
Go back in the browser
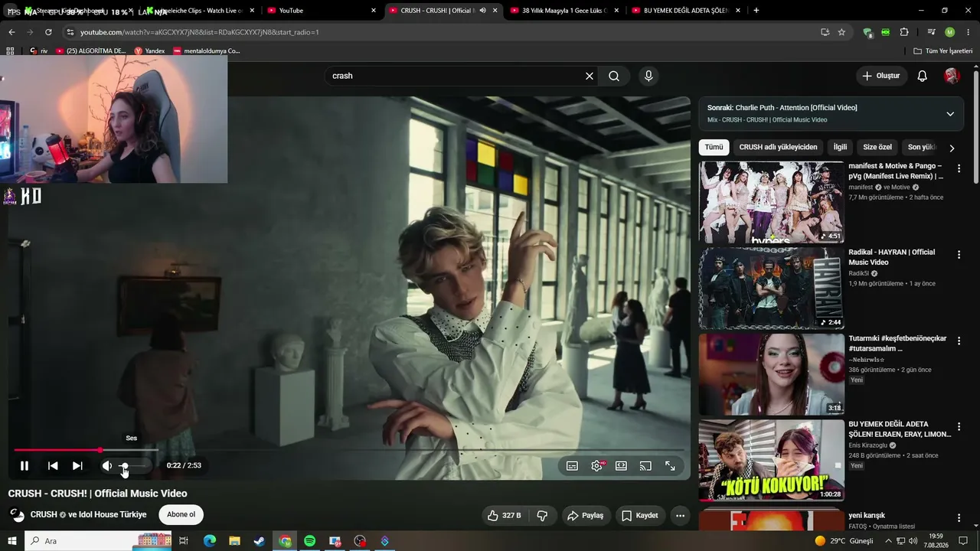[11, 32]
